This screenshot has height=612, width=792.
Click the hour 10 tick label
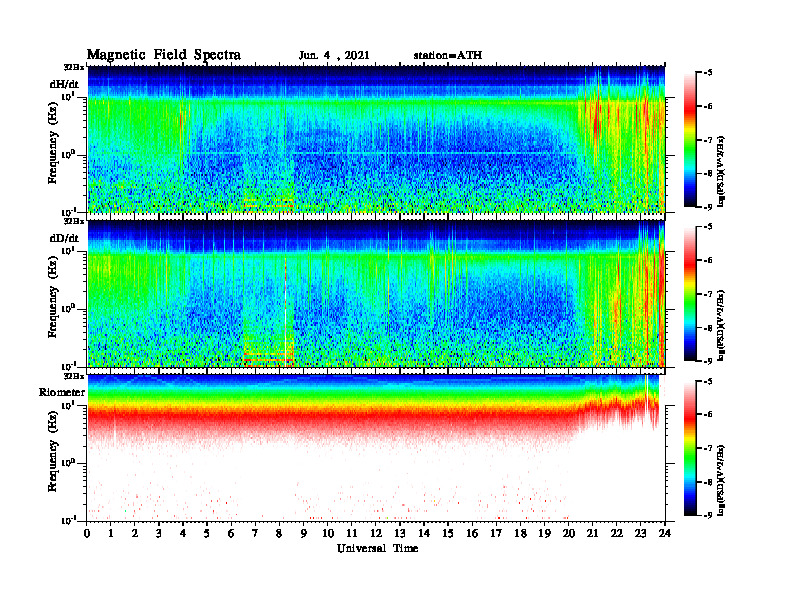pos(328,533)
